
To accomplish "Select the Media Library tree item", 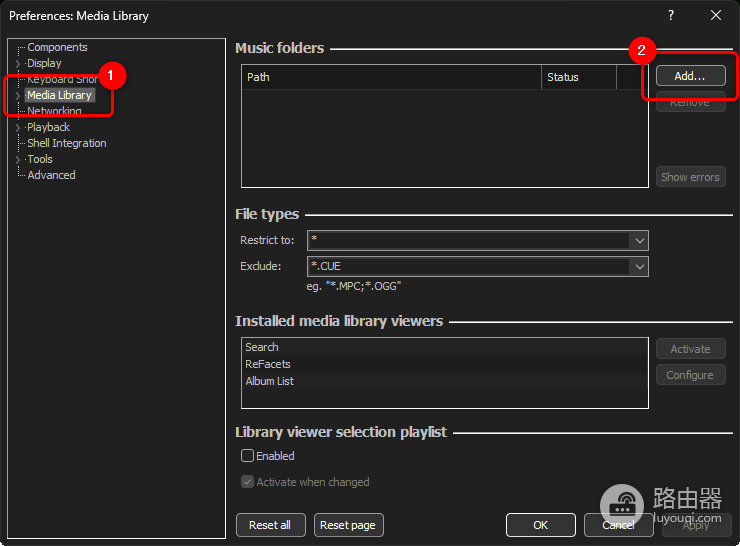I will [x=59, y=95].
